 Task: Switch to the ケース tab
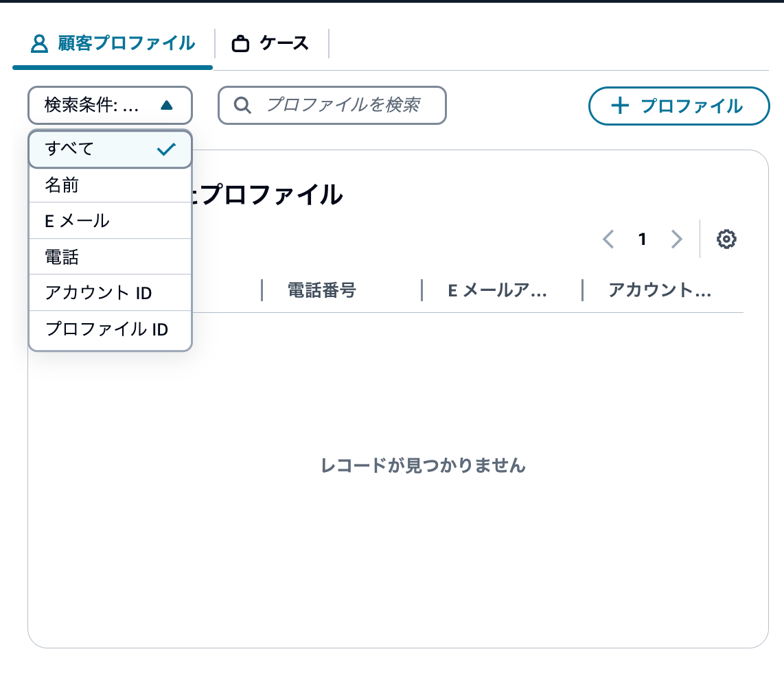[270, 44]
